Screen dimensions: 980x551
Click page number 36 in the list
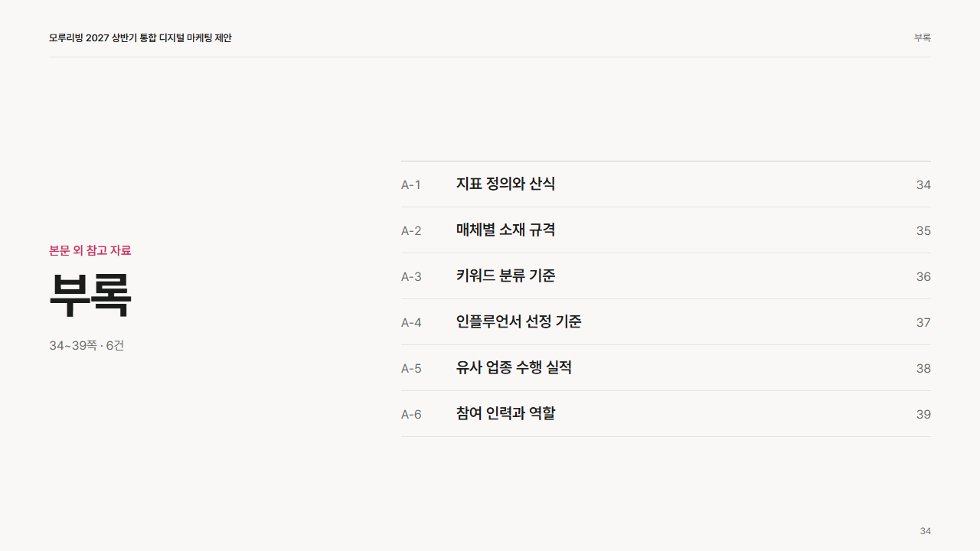click(923, 276)
